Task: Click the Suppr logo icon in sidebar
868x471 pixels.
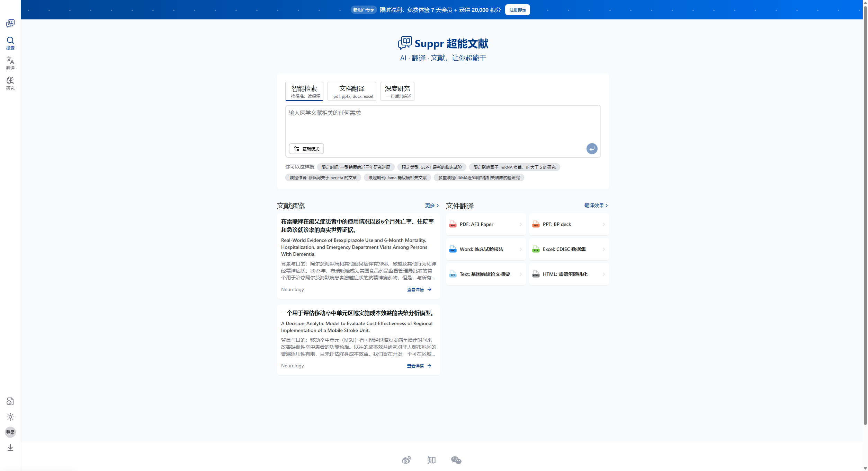Action: point(10,23)
